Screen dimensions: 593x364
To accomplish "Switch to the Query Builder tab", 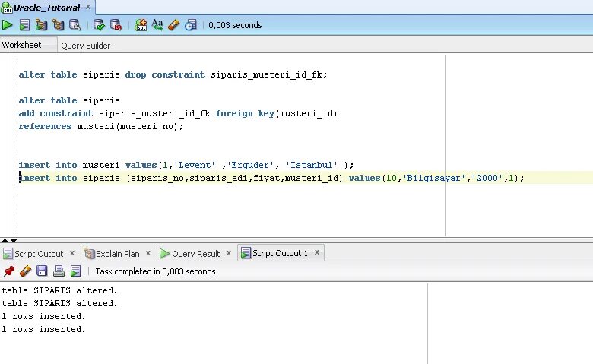I will tap(85, 46).
